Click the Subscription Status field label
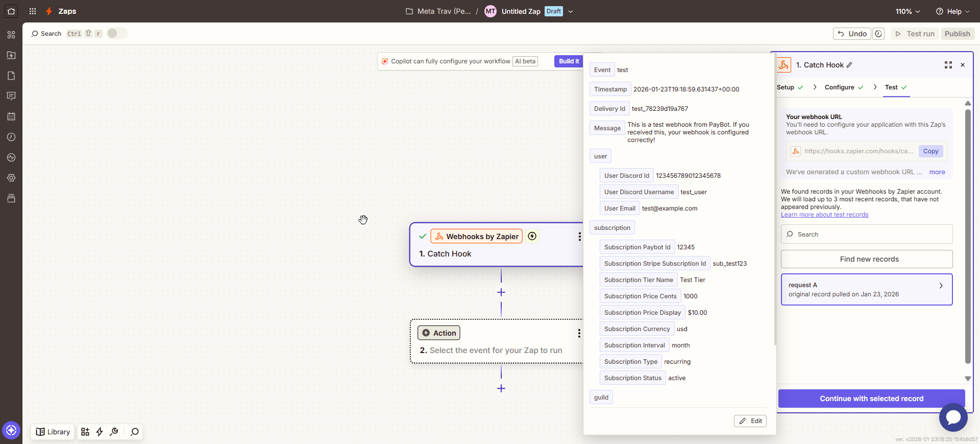The image size is (980, 444). (632, 378)
